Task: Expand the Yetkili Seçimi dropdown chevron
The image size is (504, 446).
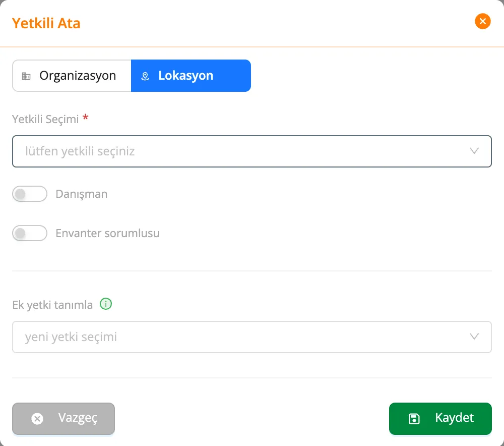Action: (x=474, y=151)
